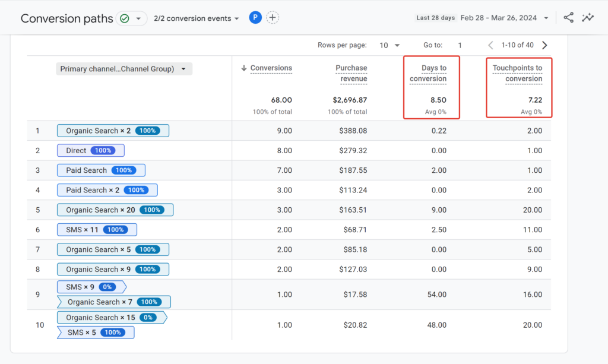This screenshot has height=364, width=608.
Task: Click the 16.00 touchpoints value
Action: click(533, 295)
